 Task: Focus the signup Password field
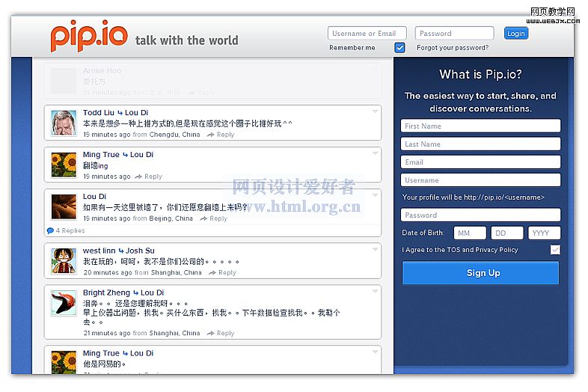481,215
